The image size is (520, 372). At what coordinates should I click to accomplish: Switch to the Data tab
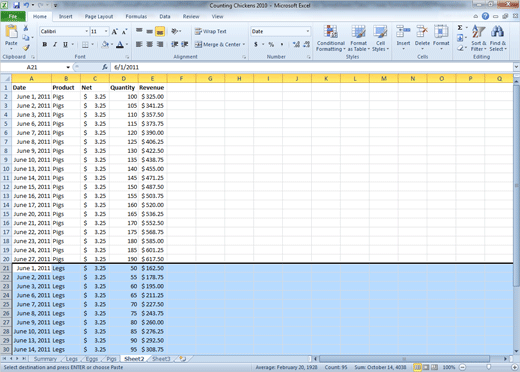(165, 16)
